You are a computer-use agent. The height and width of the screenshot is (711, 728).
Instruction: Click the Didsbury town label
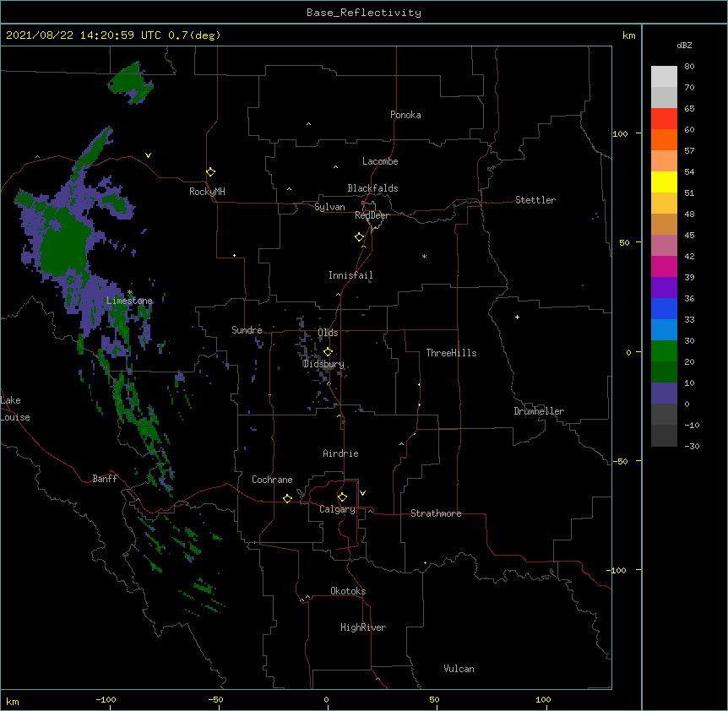pyautogui.click(x=323, y=364)
